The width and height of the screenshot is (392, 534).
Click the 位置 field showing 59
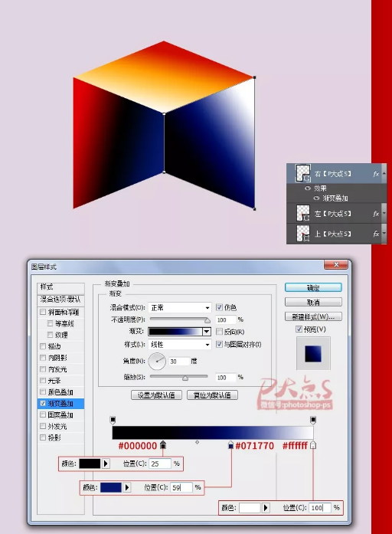click(x=181, y=487)
